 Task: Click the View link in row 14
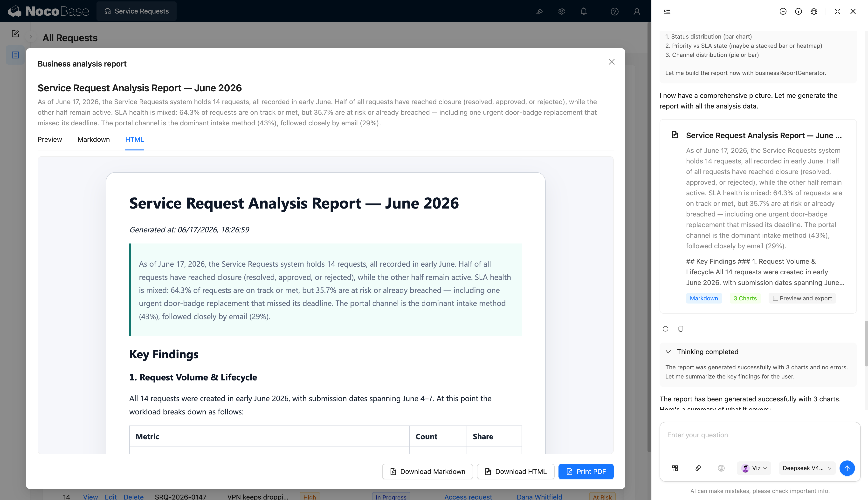coord(90,497)
